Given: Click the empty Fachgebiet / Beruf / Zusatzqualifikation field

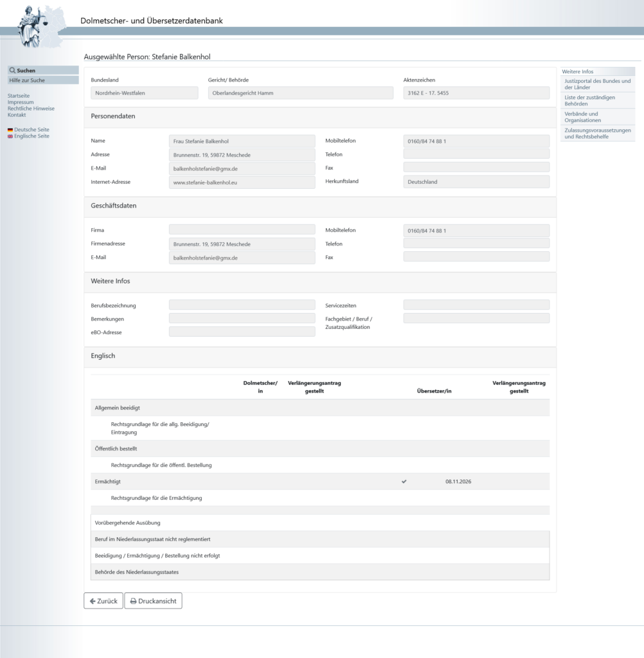Looking at the screenshot, I should pyautogui.click(x=476, y=318).
